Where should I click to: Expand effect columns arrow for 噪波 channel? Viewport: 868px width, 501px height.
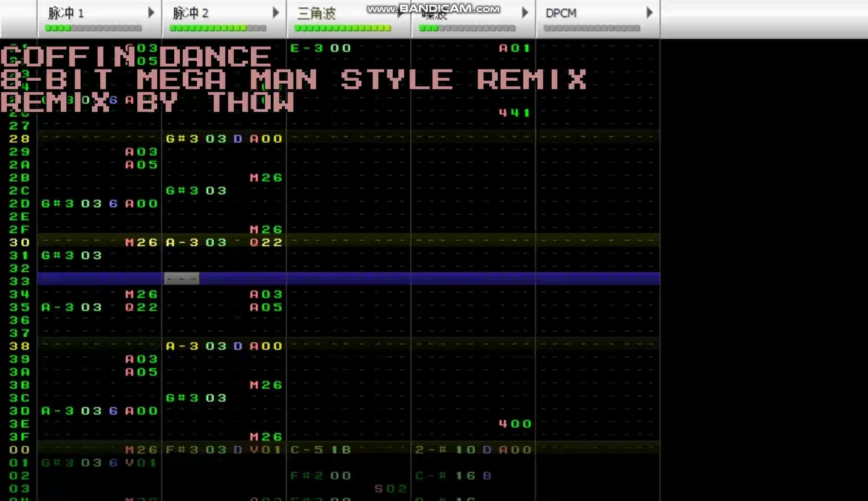pos(525,13)
